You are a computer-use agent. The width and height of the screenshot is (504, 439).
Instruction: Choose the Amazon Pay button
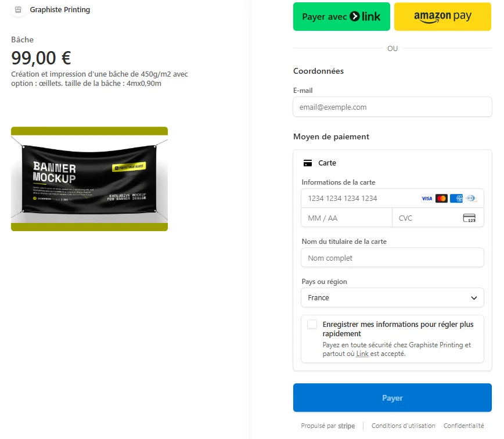pyautogui.click(x=442, y=16)
